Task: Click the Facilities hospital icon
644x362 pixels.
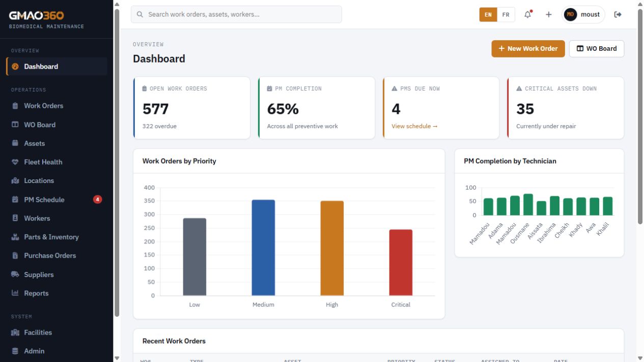Action: [x=15, y=333]
